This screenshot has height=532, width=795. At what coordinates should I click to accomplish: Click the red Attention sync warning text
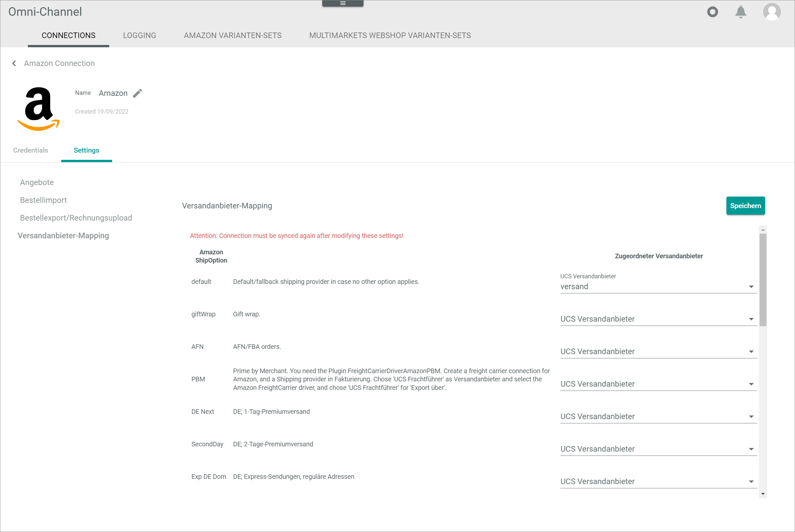click(x=296, y=236)
